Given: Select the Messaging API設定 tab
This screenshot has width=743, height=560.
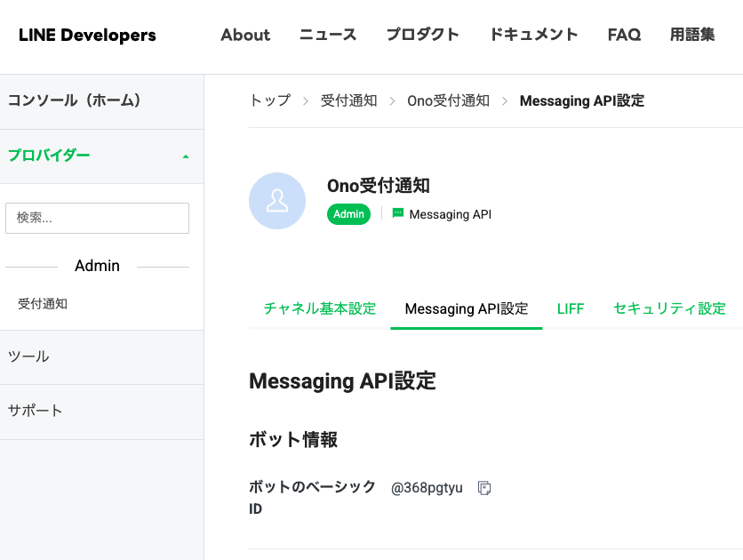Looking at the screenshot, I should (467, 308).
